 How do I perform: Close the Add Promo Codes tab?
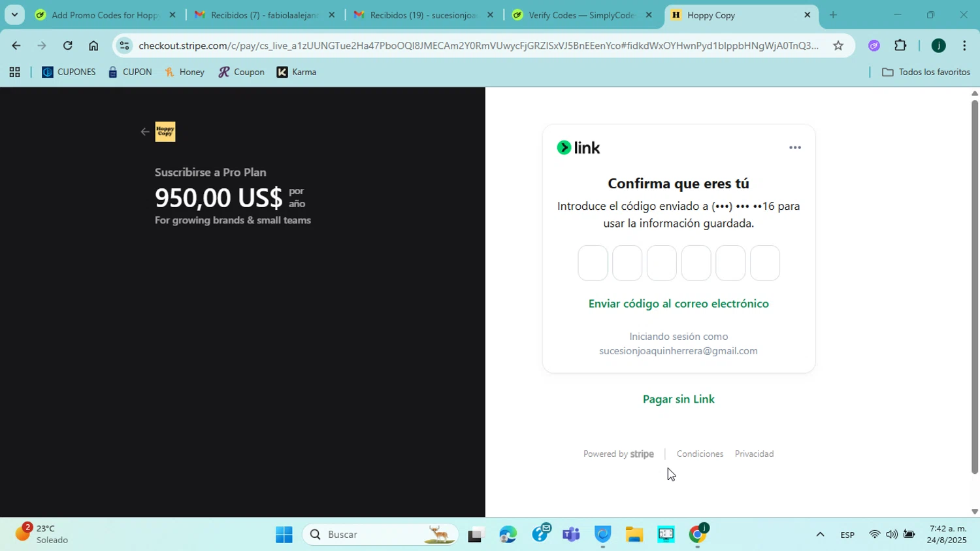click(x=172, y=15)
